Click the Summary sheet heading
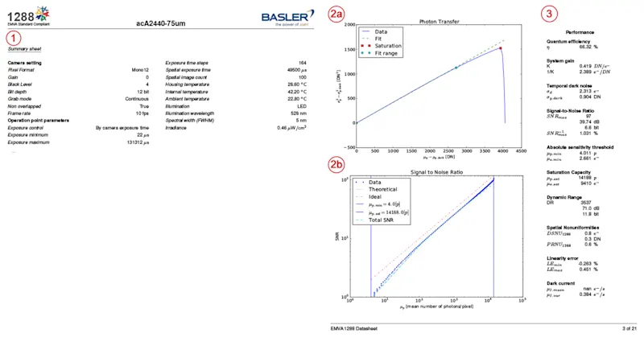The height and width of the screenshot is (362, 644). coord(24,49)
